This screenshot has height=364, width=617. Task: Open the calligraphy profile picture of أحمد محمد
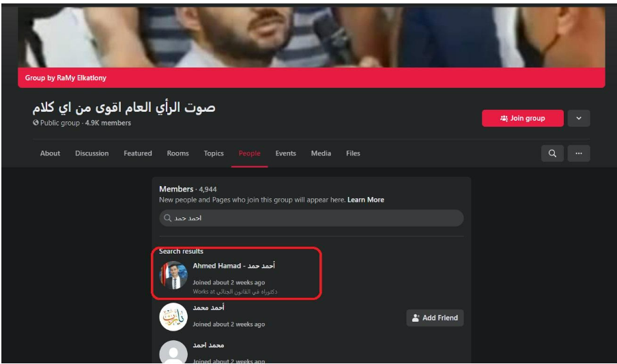173,317
